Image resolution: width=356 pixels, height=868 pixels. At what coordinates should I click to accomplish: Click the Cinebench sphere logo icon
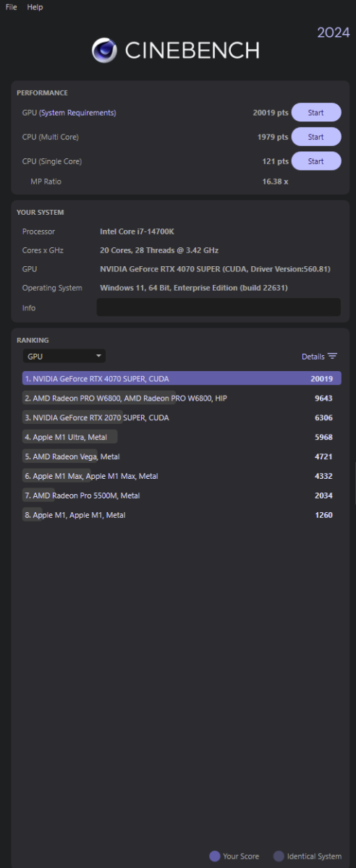click(x=104, y=50)
